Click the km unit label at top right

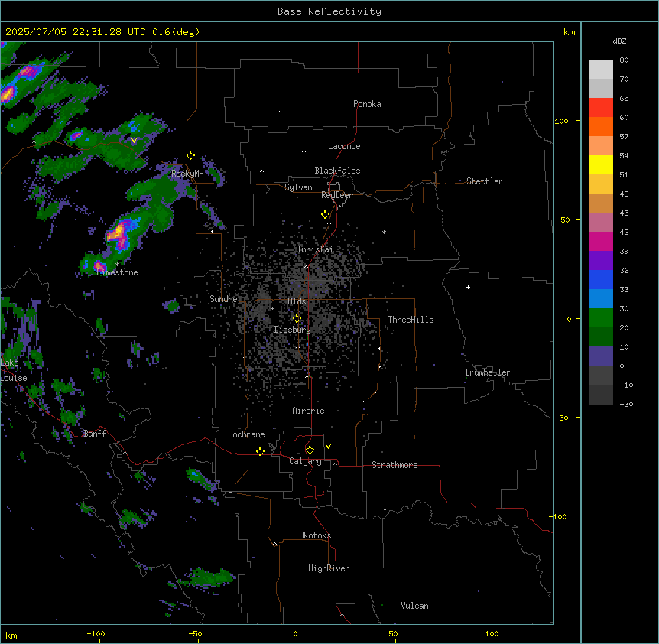tap(569, 32)
